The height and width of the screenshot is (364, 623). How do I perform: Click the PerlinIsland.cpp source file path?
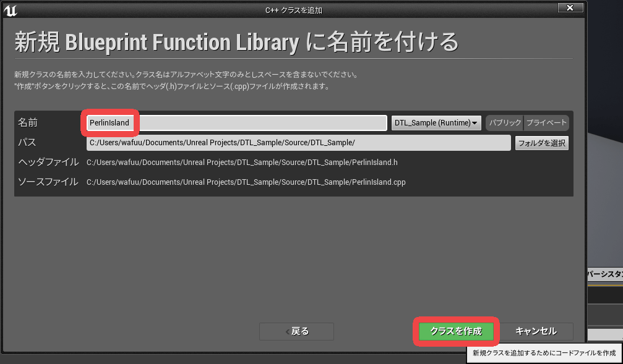tap(246, 182)
